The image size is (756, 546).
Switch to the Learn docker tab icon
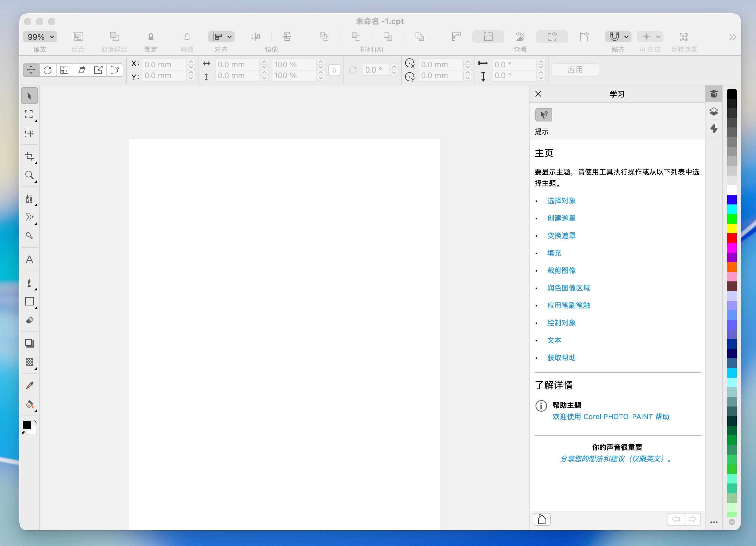pos(714,94)
